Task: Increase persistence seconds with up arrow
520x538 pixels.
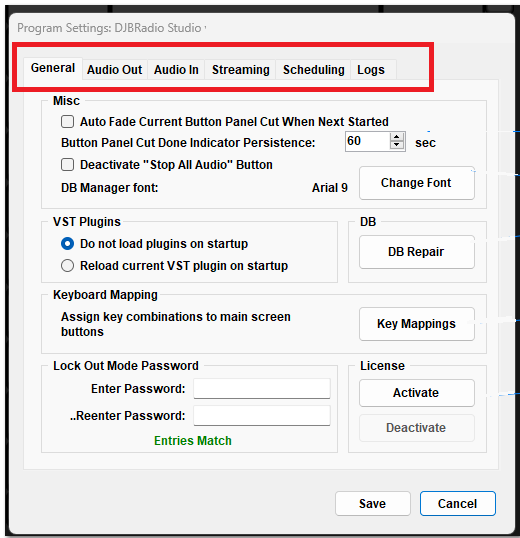Action: (397, 137)
